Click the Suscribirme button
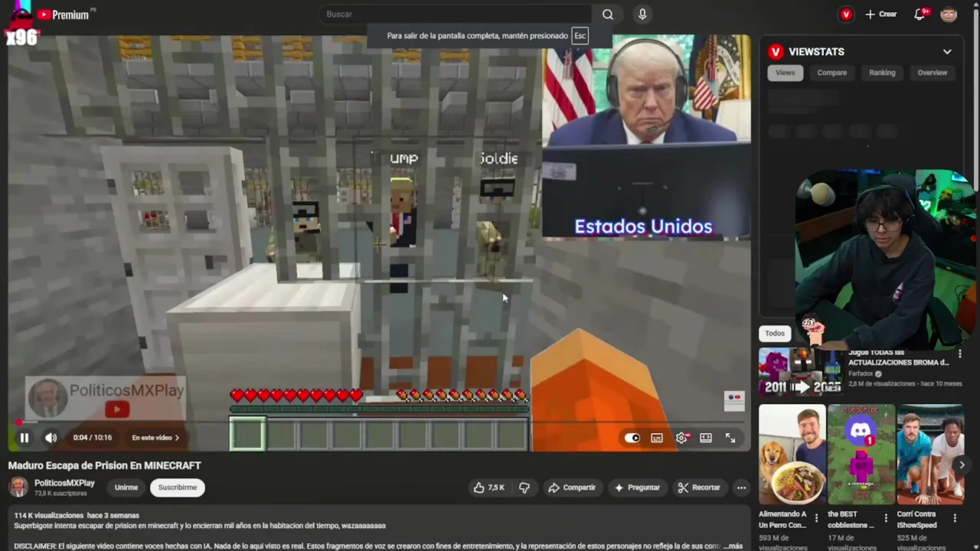The image size is (980, 551). pos(177,487)
